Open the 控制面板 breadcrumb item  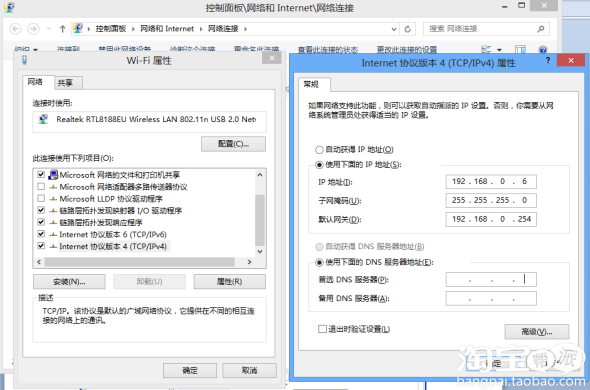point(111,29)
